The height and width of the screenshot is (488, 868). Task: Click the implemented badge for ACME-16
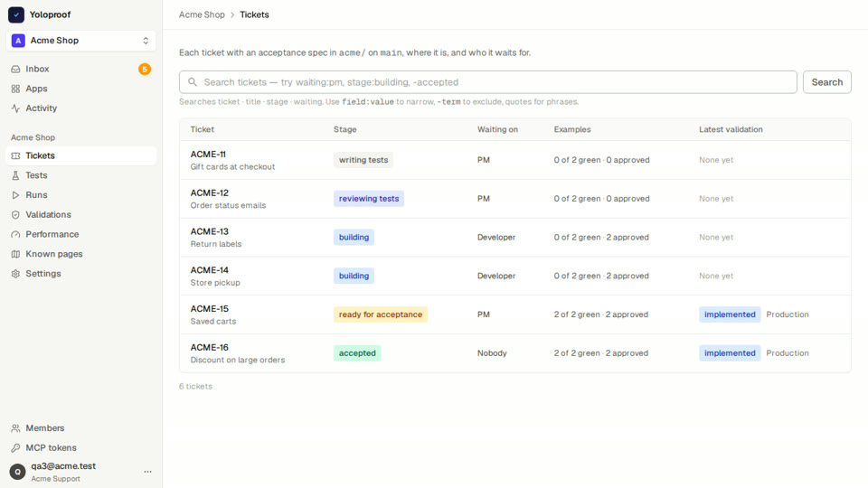[730, 353]
